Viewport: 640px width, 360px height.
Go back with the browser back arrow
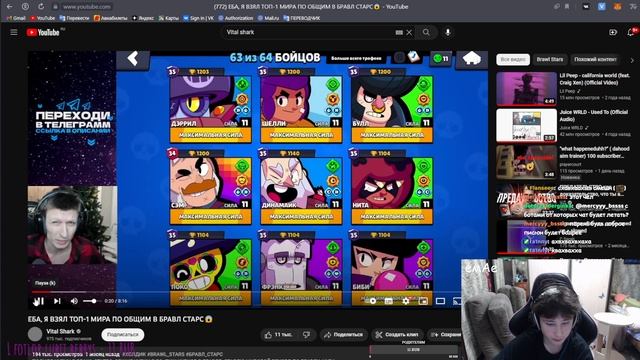click(x=10, y=7)
